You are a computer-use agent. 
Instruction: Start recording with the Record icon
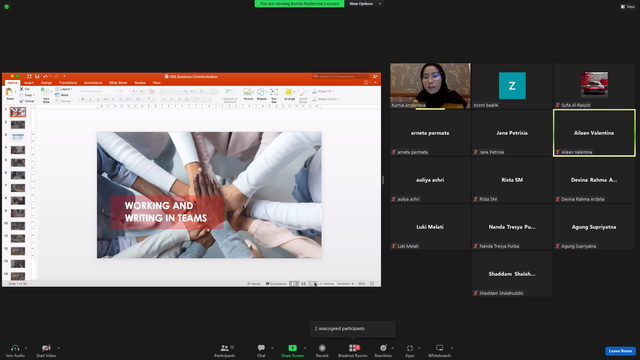point(322,348)
